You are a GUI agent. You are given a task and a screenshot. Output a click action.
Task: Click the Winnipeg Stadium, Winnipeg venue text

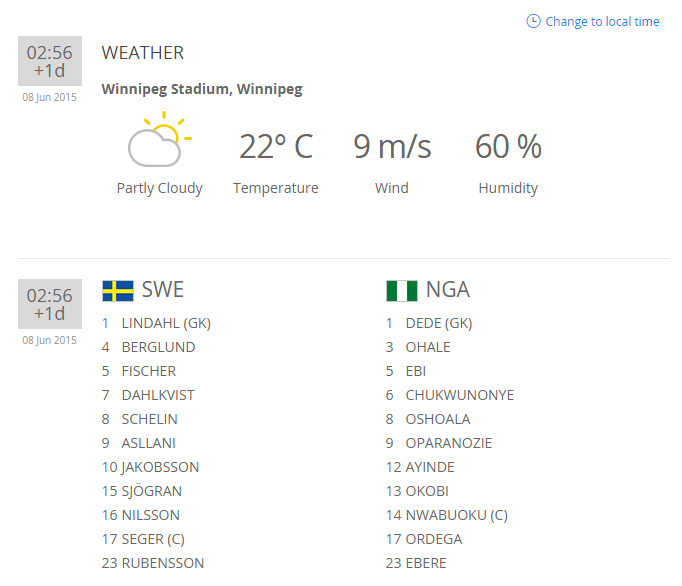pyautogui.click(x=202, y=89)
